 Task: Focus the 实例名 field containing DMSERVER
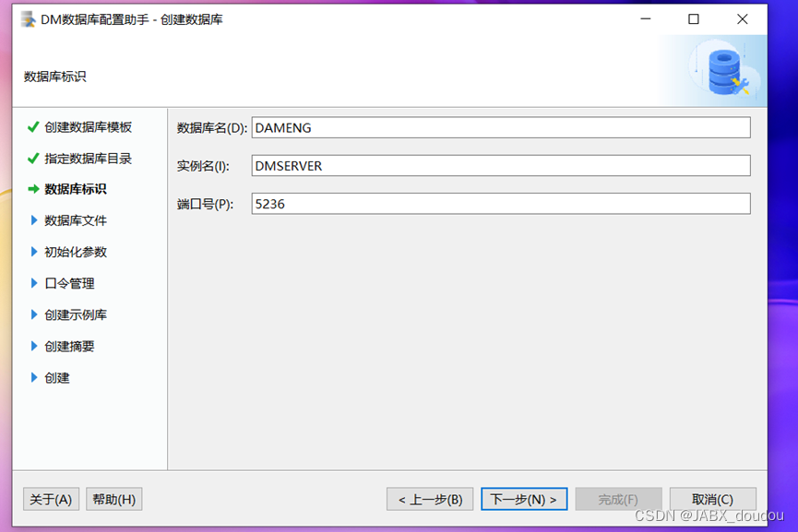click(x=501, y=166)
